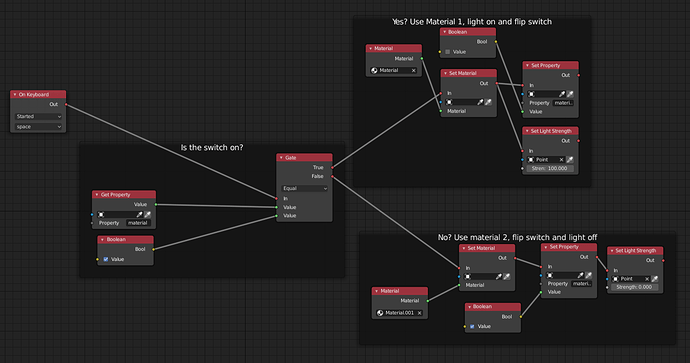Collapse the On Keyboard node using its header arrow

click(15, 95)
